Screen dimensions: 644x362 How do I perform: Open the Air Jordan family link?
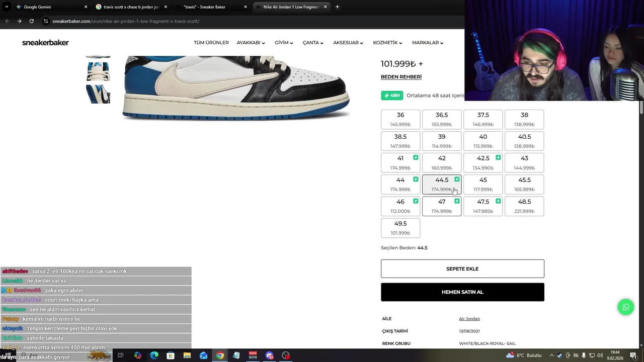pyautogui.click(x=469, y=319)
